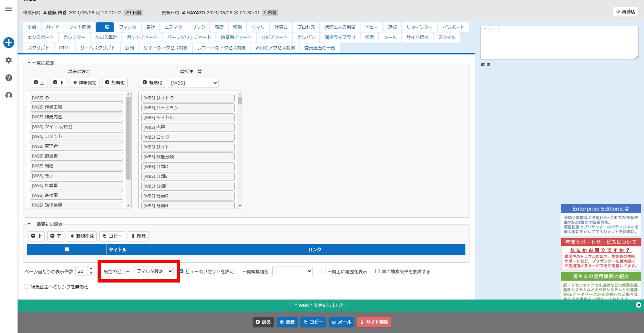
Task: Move column down with 下 in 一覧の設定
Action: tap(59, 82)
